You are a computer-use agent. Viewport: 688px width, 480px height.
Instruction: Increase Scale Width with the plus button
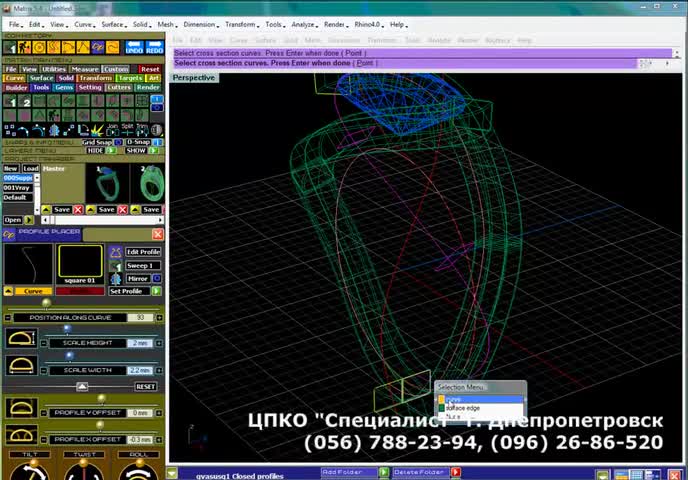159,371
